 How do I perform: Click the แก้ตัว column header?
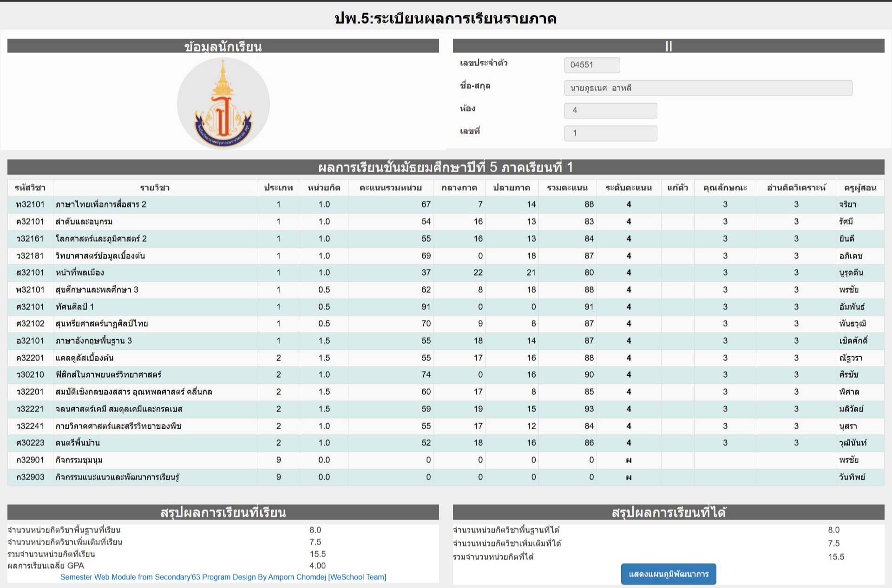tap(677, 188)
